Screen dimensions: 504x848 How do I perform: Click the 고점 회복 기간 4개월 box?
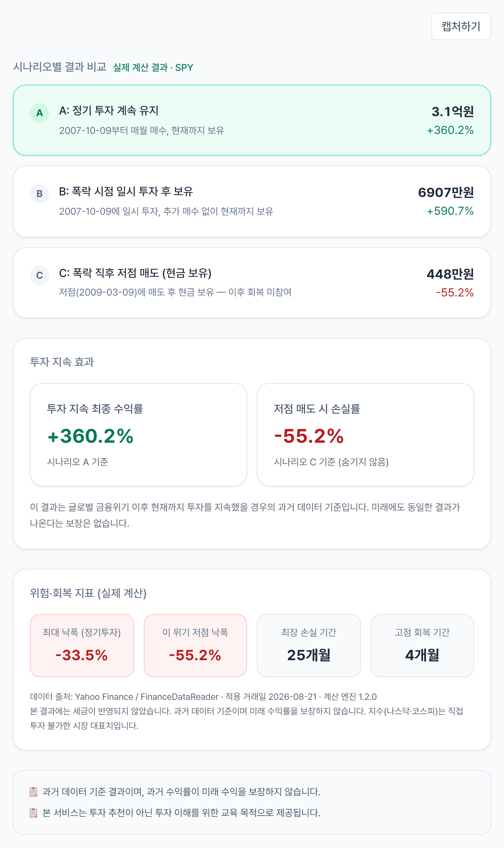pyautogui.click(x=422, y=645)
